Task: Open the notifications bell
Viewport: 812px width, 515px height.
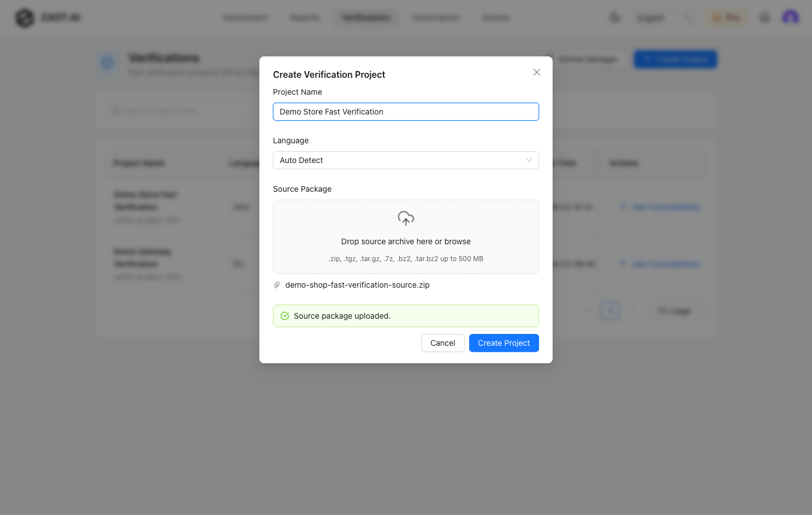Action: point(765,17)
